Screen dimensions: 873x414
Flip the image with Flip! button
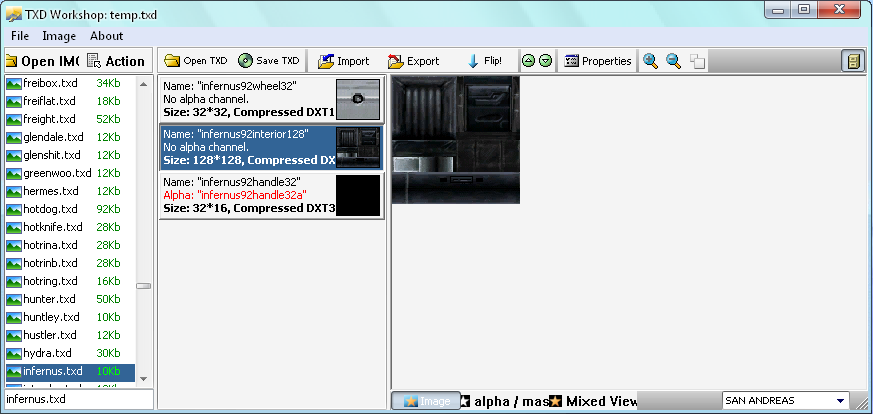click(x=484, y=61)
